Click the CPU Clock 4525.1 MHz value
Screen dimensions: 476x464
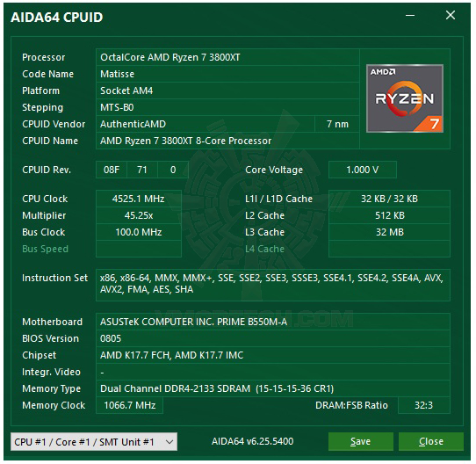click(139, 199)
